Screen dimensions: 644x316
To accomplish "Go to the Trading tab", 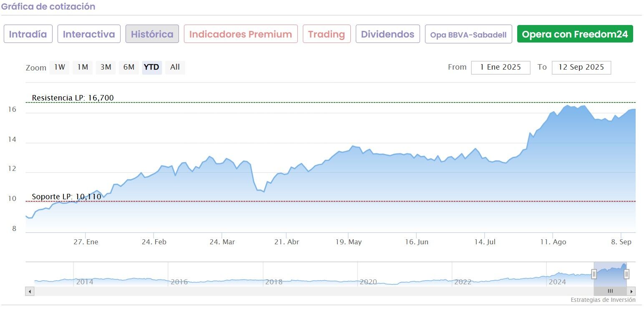I will pos(327,34).
